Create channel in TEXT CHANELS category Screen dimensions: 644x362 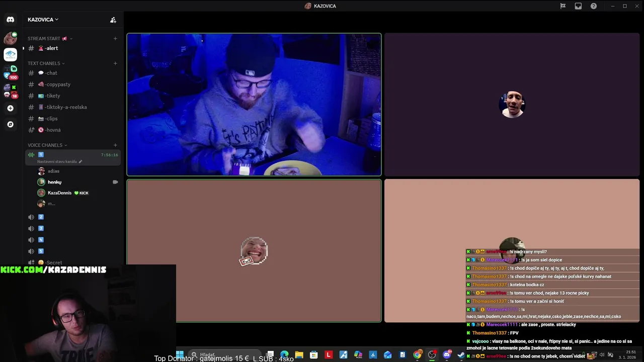click(115, 63)
